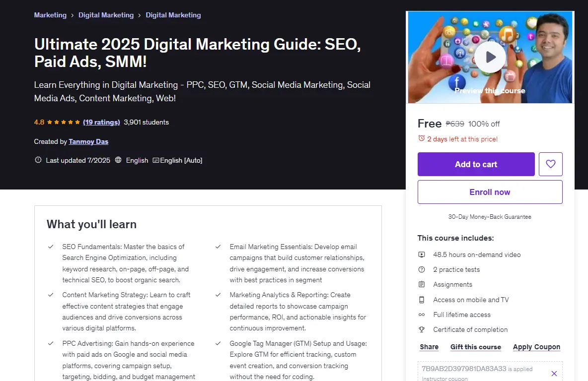588x381 pixels.
Task: Click the course title heading
Action: point(198,53)
